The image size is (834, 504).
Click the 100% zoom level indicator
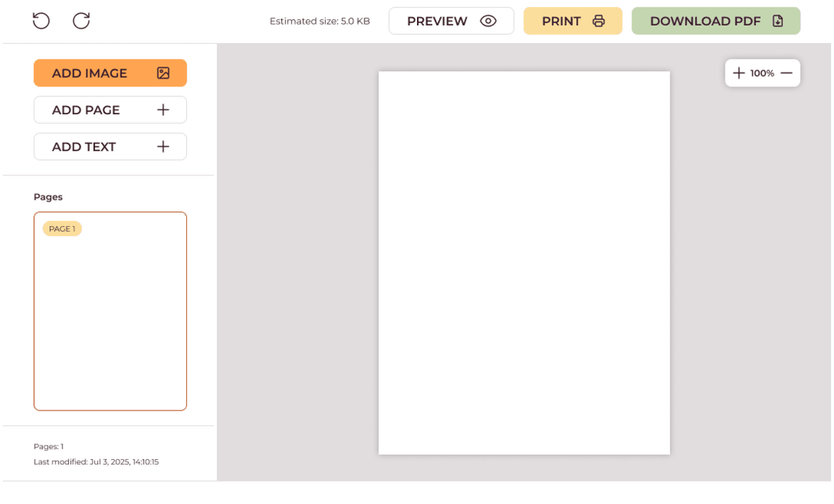coord(763,73)
